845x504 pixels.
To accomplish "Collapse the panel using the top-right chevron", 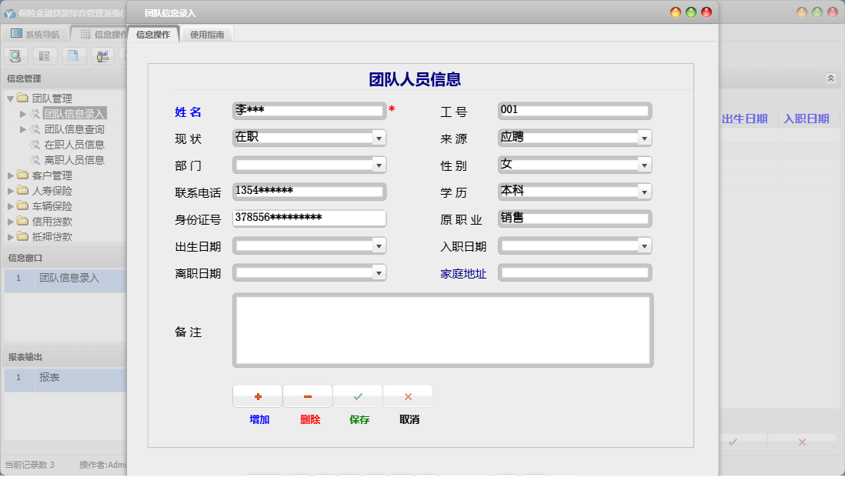I will (830, 78).
